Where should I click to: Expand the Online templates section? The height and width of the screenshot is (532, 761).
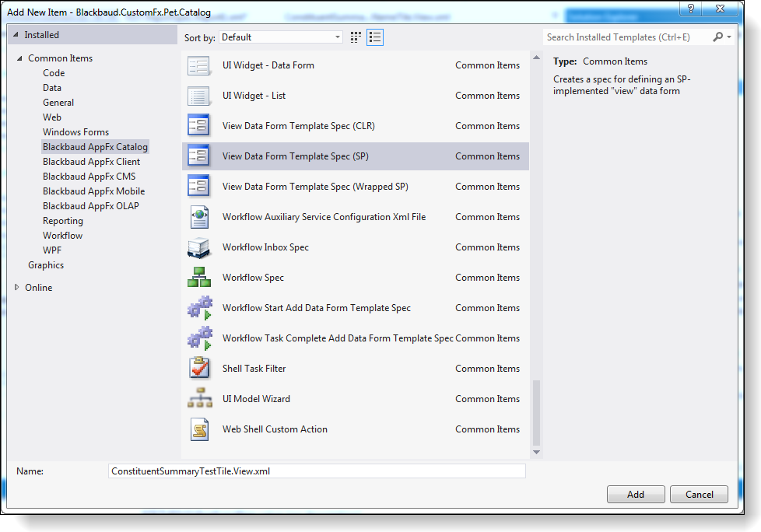pyautogui.click(x=16, y=287)
